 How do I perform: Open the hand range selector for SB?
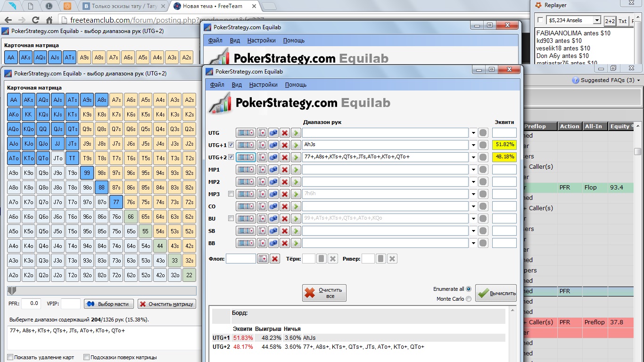tap(246, 231)
